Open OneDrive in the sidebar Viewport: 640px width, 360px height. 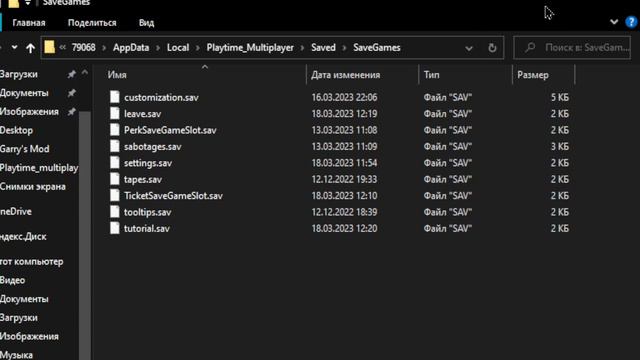pyautogui.click(x=16, y=211)
